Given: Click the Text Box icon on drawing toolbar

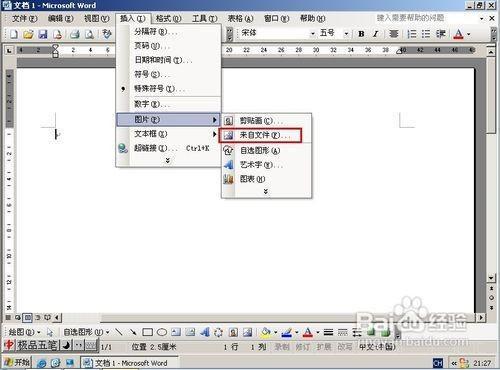Looking at the screenshot, I should click(176, 332).
